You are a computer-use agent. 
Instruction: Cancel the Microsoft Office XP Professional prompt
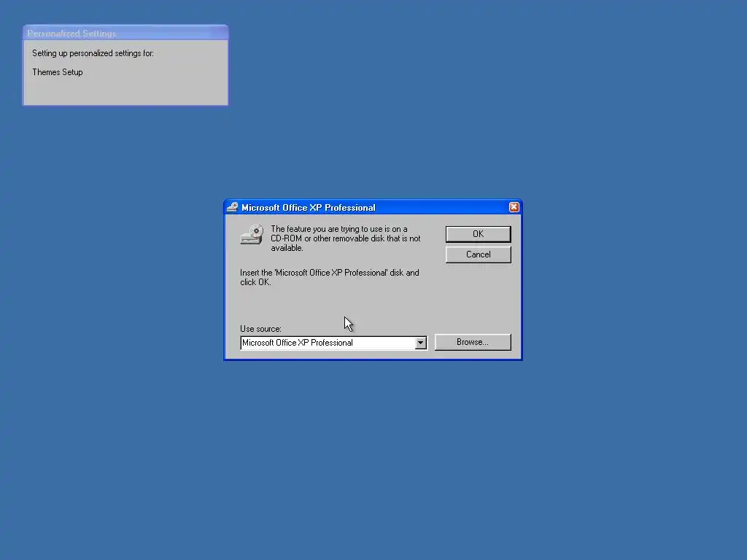(x=478, y=254)
